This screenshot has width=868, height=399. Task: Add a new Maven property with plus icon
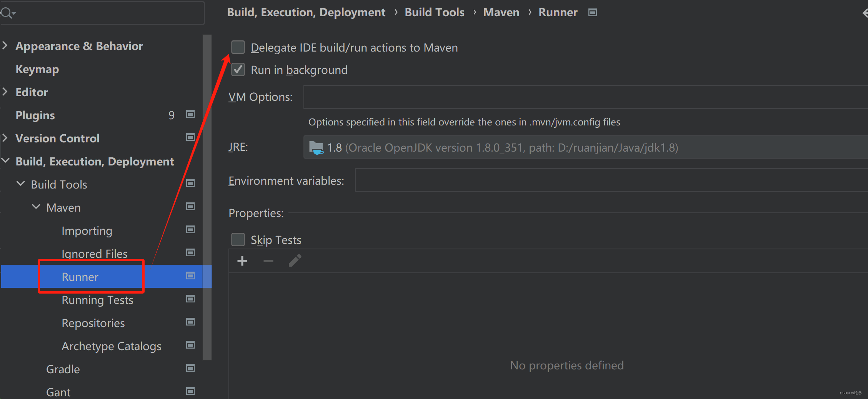pyautogui.click(x=242, y=261)
